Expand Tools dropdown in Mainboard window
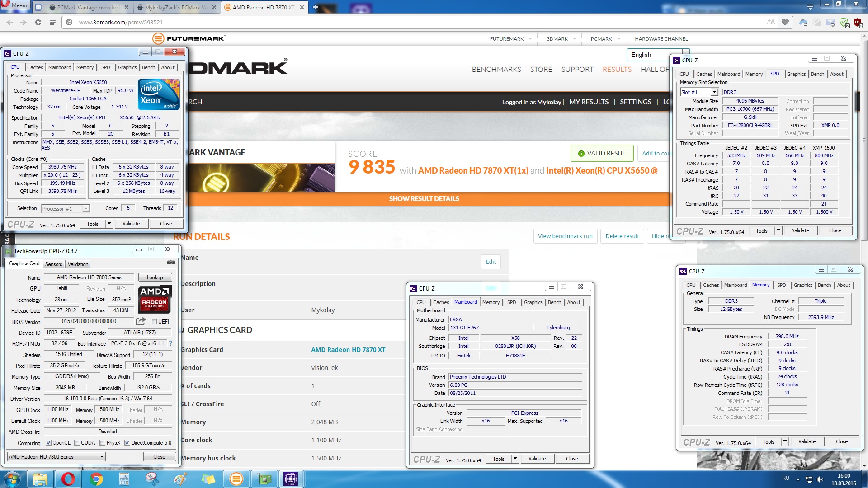 515,459
